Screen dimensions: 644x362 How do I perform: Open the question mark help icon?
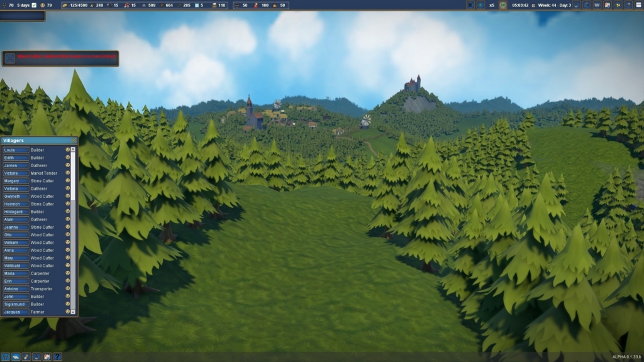click(x=57, y=357)
